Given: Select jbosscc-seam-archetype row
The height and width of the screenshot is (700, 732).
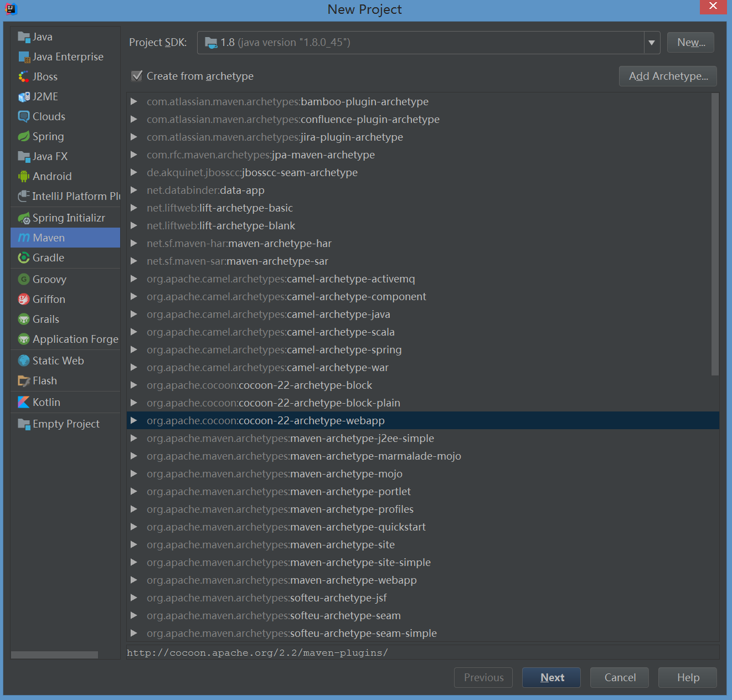Looking at the screenshot, I should pos(423,172).
